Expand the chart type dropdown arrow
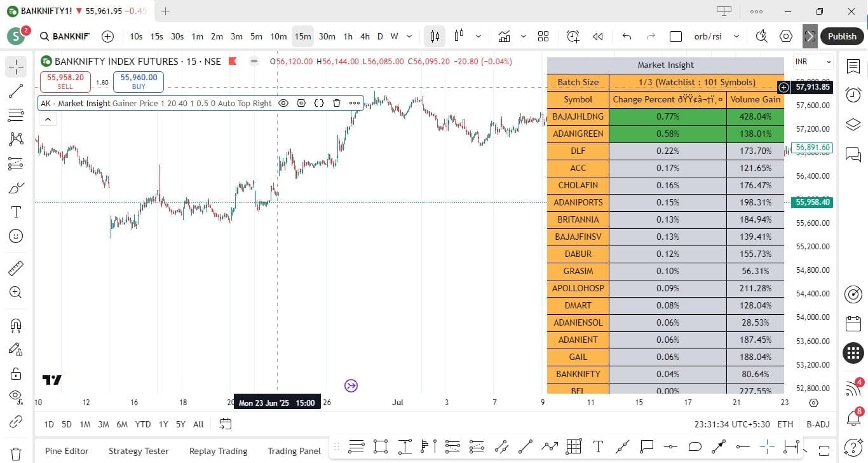 click(478, 36)
